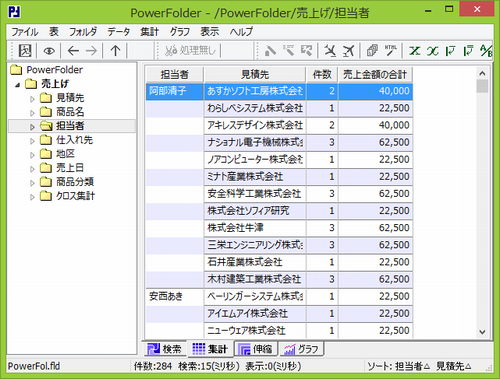Go back with the left arrow icon
Image resolution: width=500 pixels, height=379 pixels.
[73, 51]
